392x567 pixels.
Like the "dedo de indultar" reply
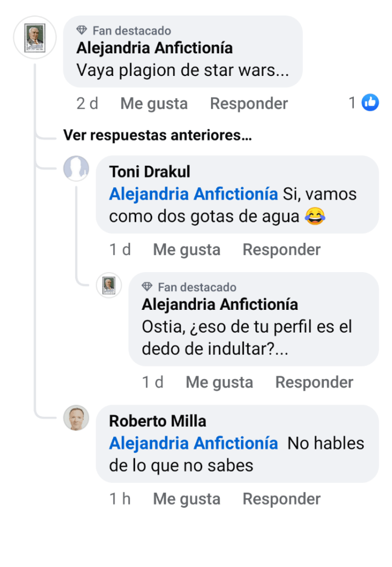[219, 382]
